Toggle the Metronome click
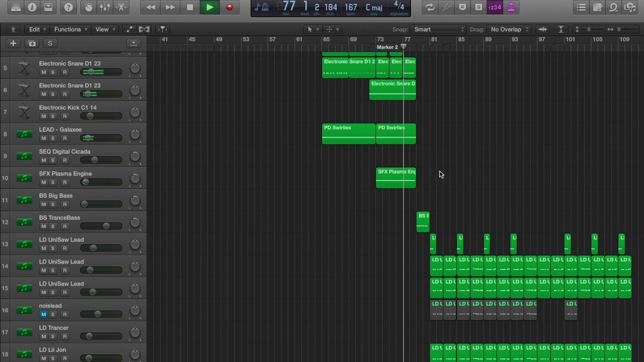The height and width of the screenshot is (362, 644). click(511, 7)
